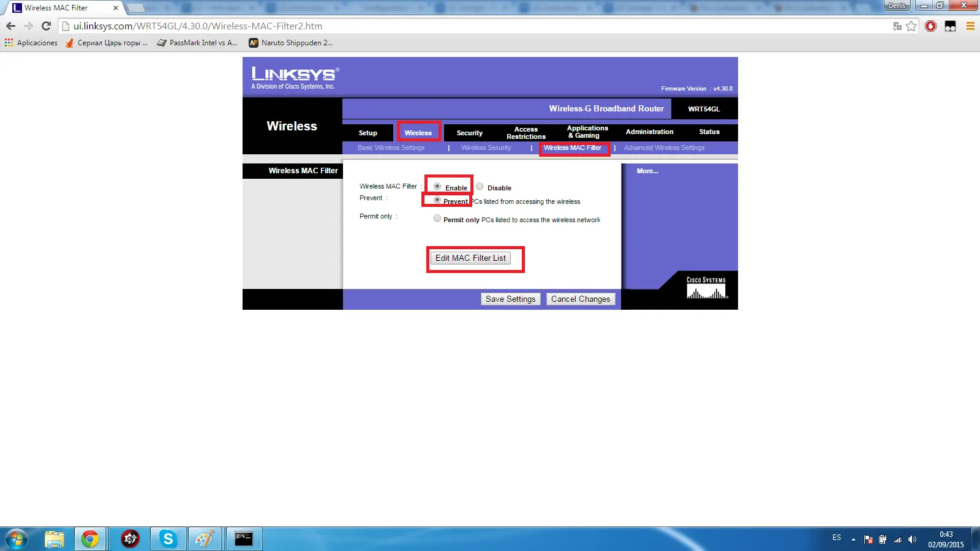Click the ES language indicator
The image size is (980, 551).
pos(837,538)
